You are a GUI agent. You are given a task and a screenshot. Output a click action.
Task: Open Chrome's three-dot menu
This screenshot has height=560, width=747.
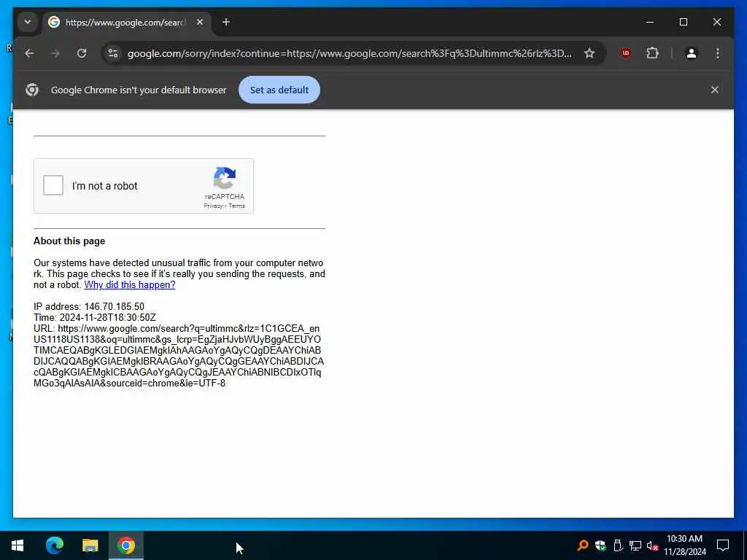point(718,53)
